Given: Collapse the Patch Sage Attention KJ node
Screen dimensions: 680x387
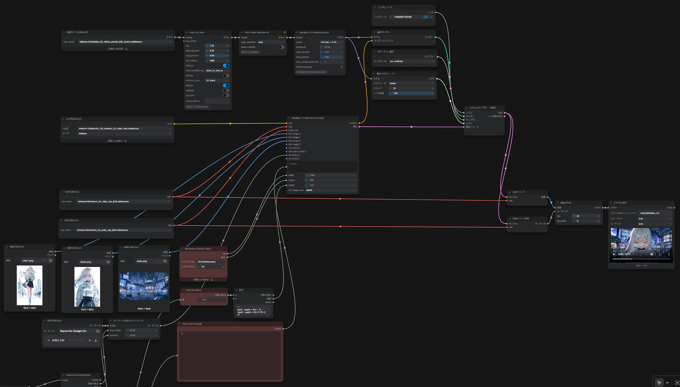Looking at the screenshot, I should (242, 33).
